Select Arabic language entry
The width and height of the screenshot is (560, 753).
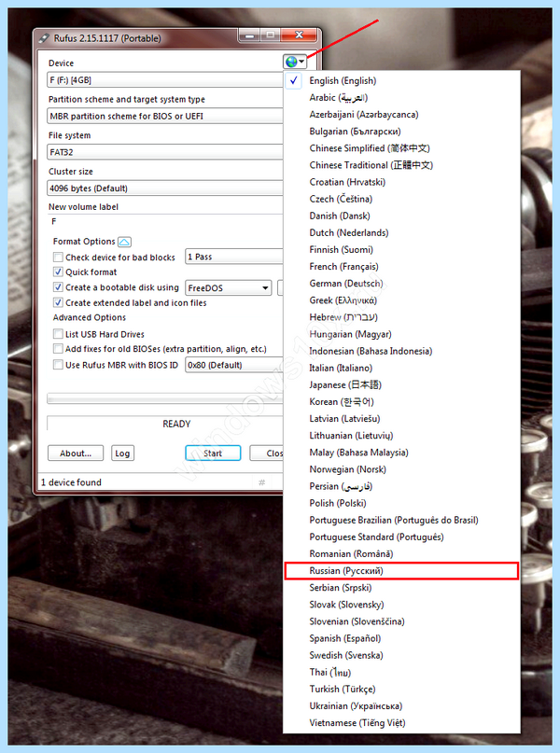pyautogui.click(x=401, y=97)
